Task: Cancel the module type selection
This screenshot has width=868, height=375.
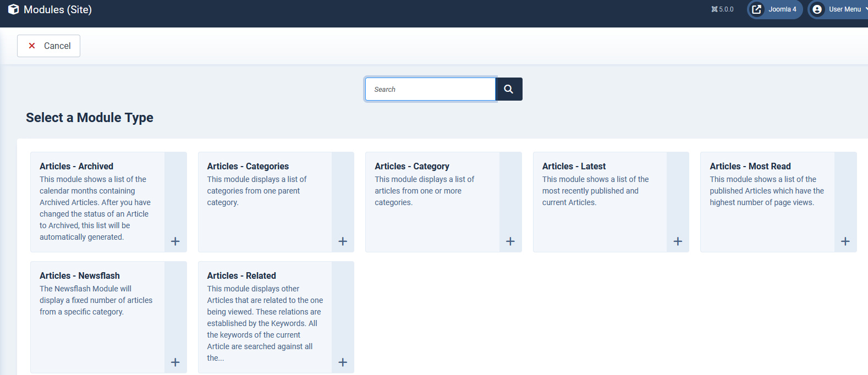Action: (49, 46)
